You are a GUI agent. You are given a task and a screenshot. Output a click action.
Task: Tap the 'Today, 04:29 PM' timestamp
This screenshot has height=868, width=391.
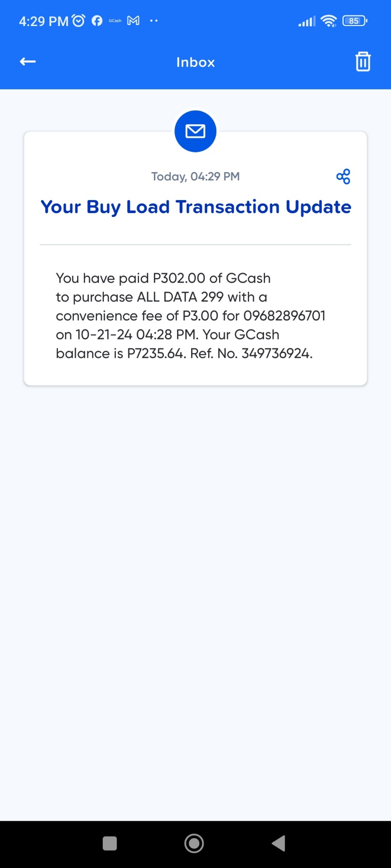[x=195, y=176]
